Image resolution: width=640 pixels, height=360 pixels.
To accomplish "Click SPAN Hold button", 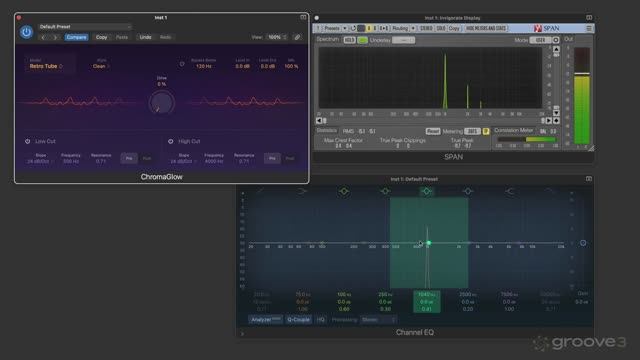I will [349, 40].
